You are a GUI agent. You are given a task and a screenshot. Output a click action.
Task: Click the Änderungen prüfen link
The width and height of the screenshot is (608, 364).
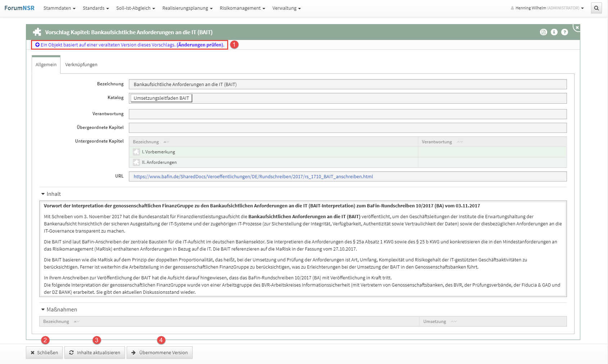pos(200,45)
